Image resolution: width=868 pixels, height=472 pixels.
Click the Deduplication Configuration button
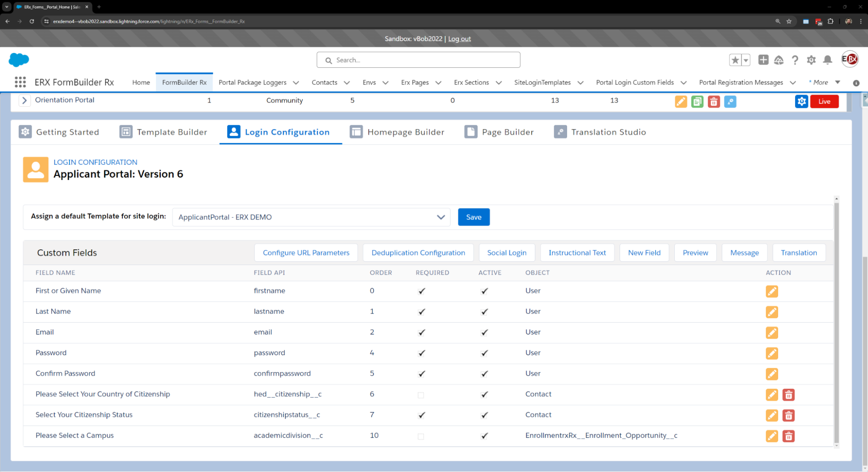[418, 252]
